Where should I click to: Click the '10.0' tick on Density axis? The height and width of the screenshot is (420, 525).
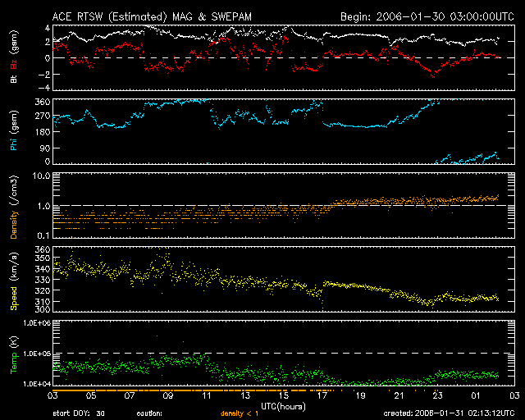tap(41, 176)
